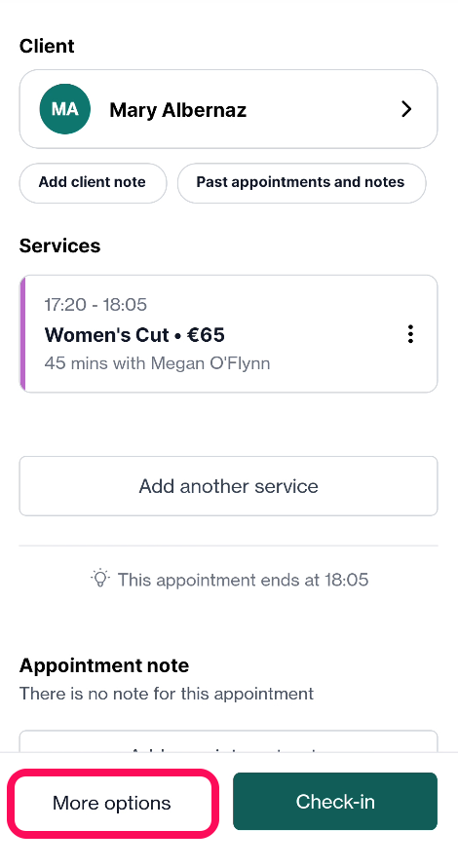Open the More options menu
The image size is (458, 868).
[112, 803]
